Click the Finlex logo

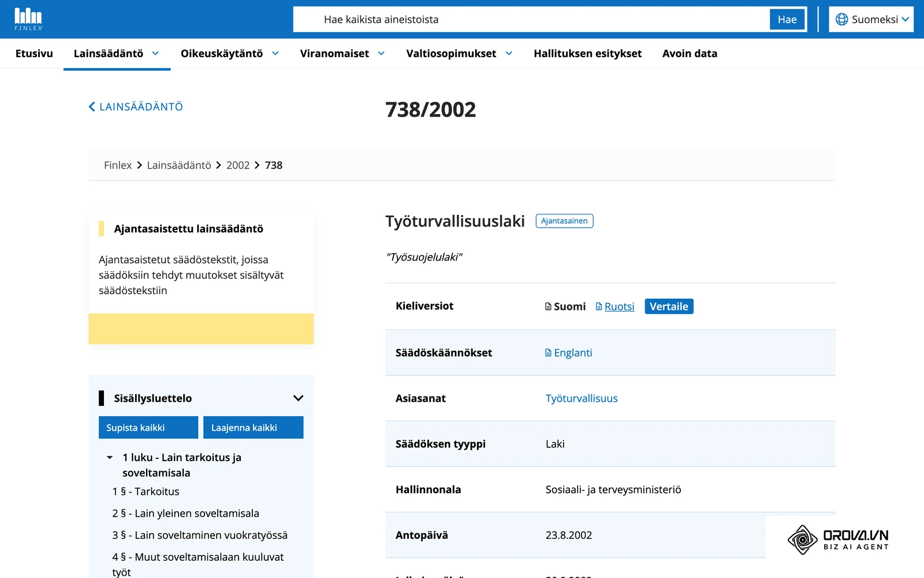pos(28,19)
